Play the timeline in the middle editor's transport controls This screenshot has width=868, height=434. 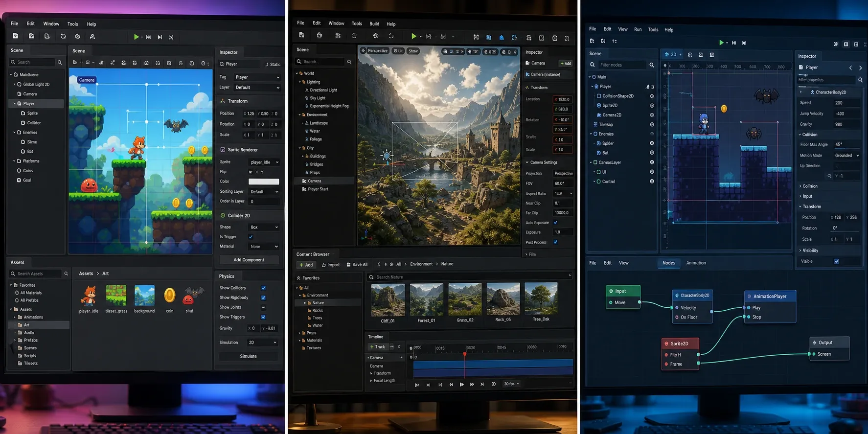(461, 385)
